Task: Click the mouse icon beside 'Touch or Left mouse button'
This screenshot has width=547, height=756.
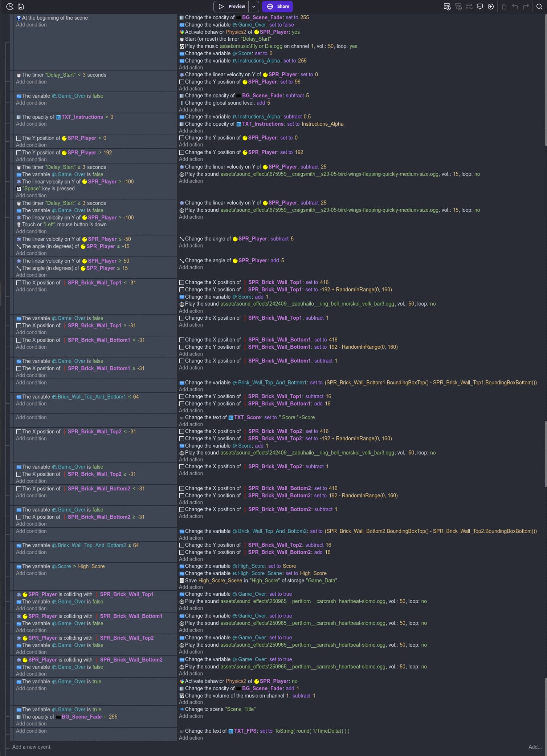Action: tap(19, 225)
